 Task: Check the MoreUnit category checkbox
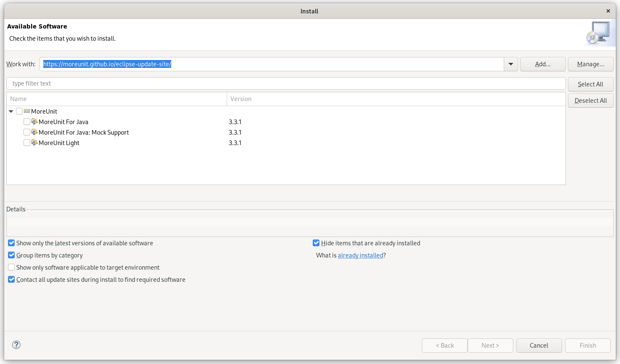(19, 111)
